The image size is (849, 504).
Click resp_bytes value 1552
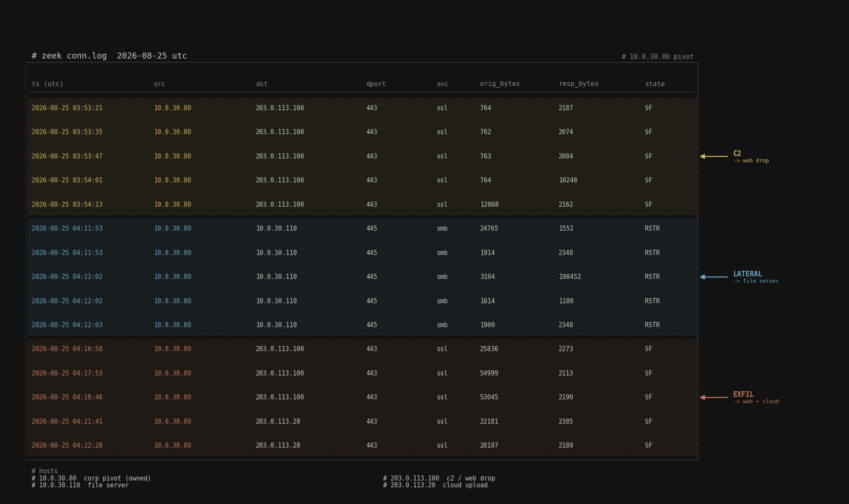566,229
